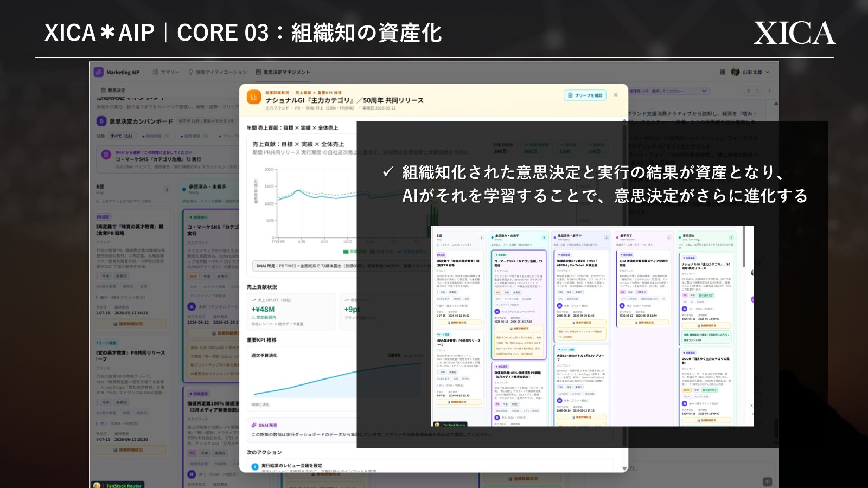Click the orange bar-chart icon in dialog header
Screen dimensions: 868x488
[x=254, y=97]
